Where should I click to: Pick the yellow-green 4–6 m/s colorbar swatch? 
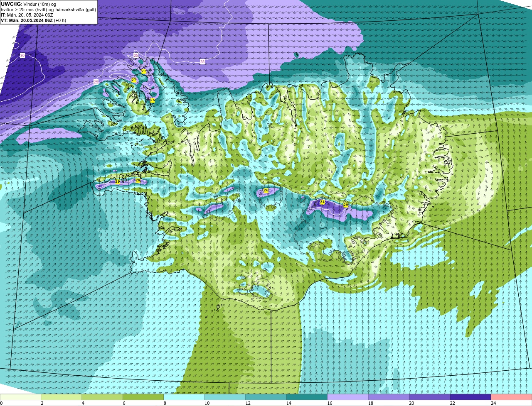(103, 397)
